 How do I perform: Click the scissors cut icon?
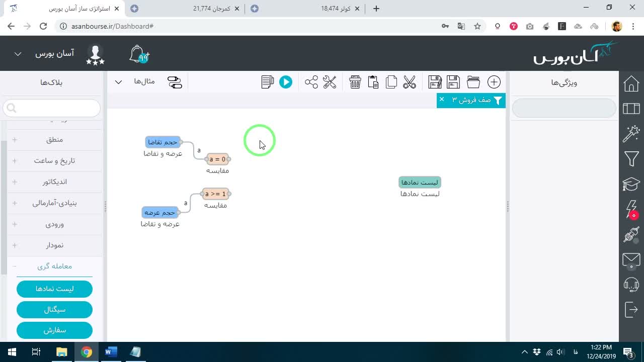click(410, 82)
